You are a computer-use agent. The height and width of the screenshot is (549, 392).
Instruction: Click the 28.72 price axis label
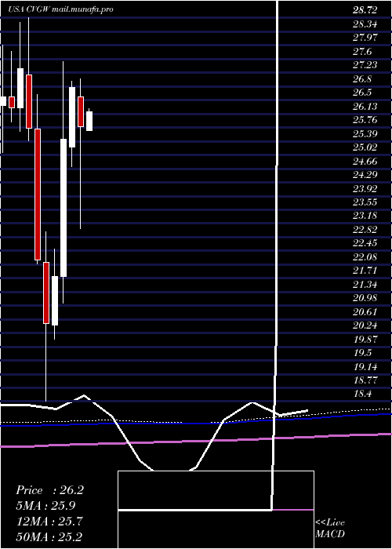click(365, 10)
